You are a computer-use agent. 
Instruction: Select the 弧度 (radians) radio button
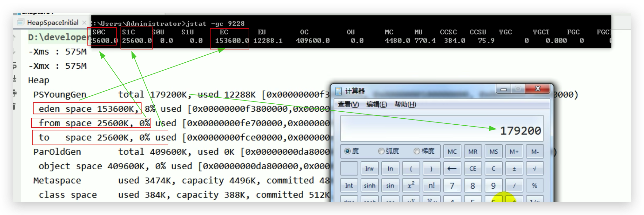coord(381,151)
